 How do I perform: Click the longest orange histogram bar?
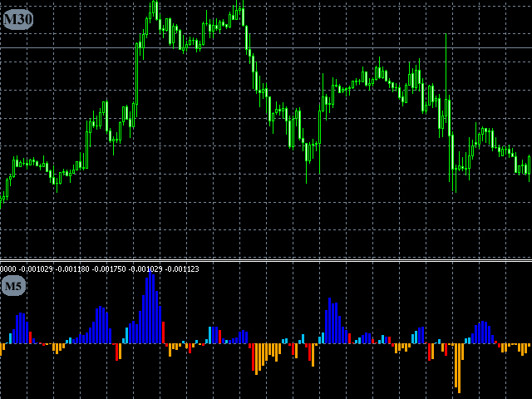(459, 368)
